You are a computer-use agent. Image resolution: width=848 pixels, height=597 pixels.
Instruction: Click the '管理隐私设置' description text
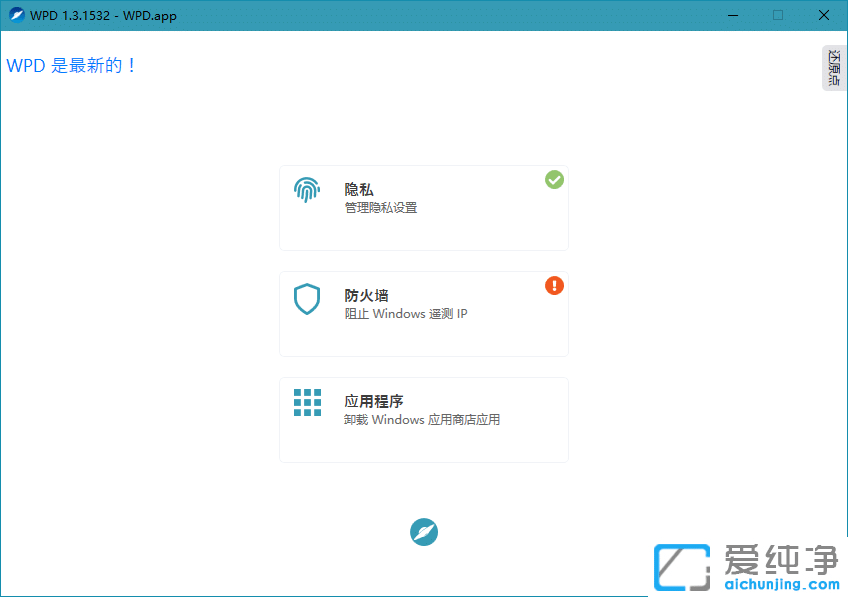pyautogui.click(x=381, y=208)
